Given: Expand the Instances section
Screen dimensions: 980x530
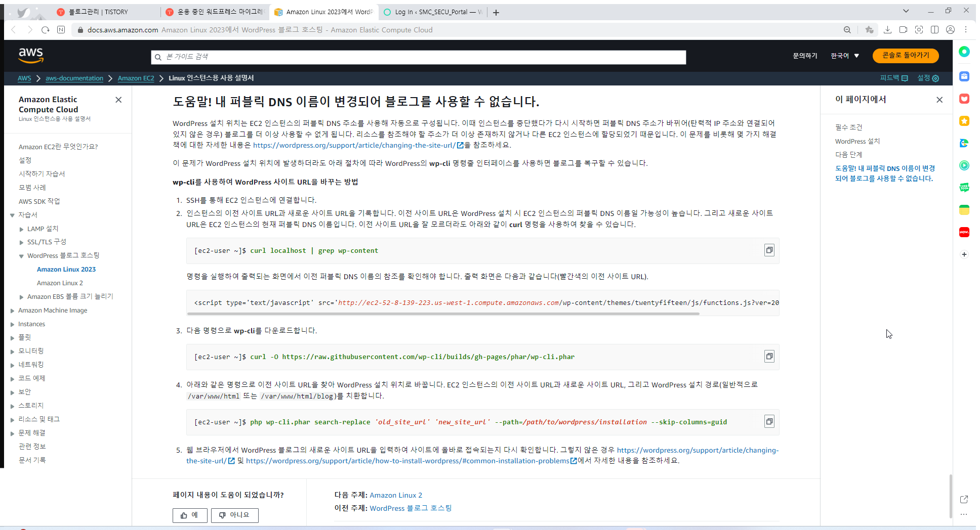Looking at the screenshot, I should [12, 324].
